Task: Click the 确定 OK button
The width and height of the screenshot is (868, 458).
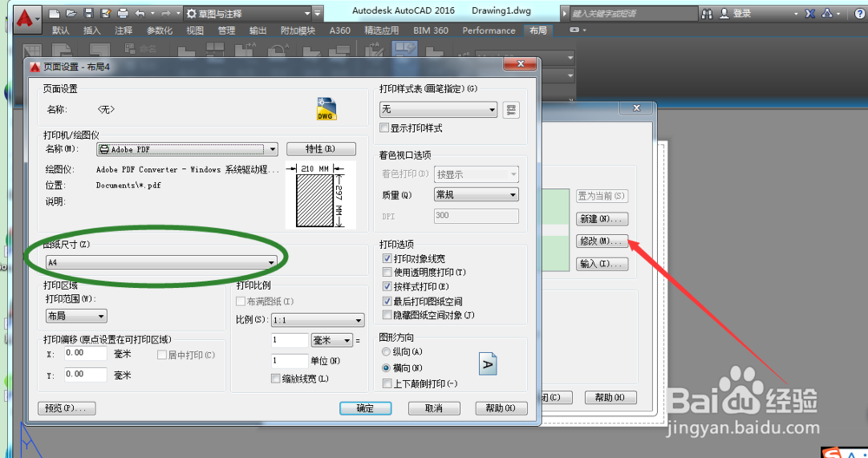Action: [365, 409]
